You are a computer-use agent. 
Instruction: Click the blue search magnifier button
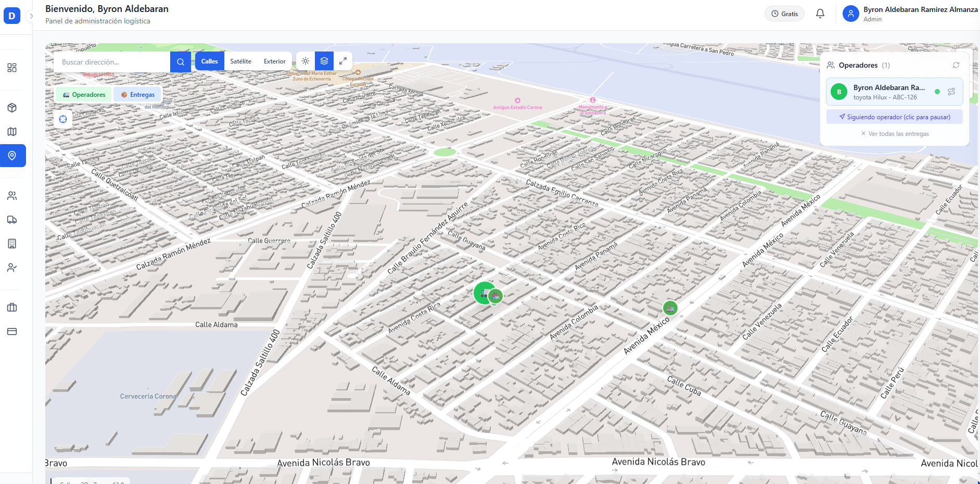181,62
